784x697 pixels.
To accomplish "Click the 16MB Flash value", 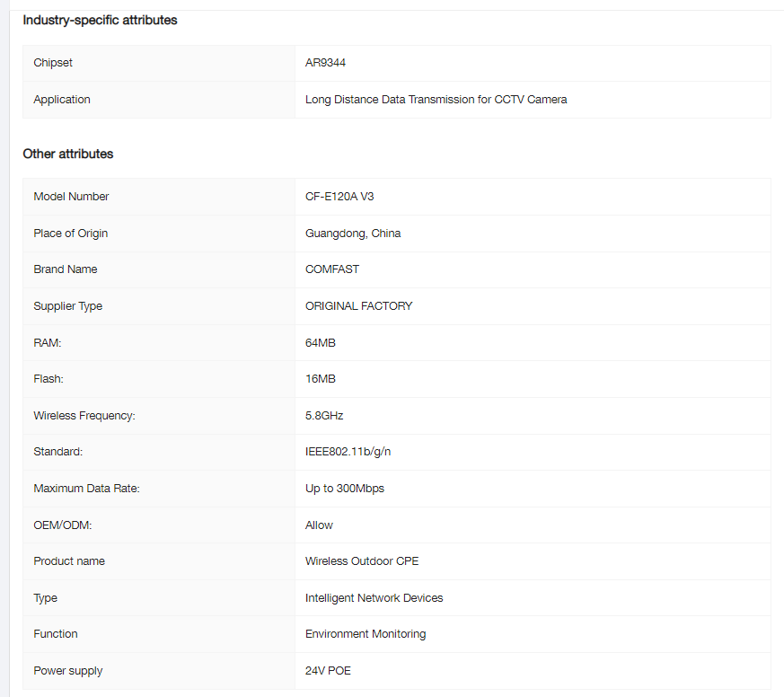I will [321, 379].
